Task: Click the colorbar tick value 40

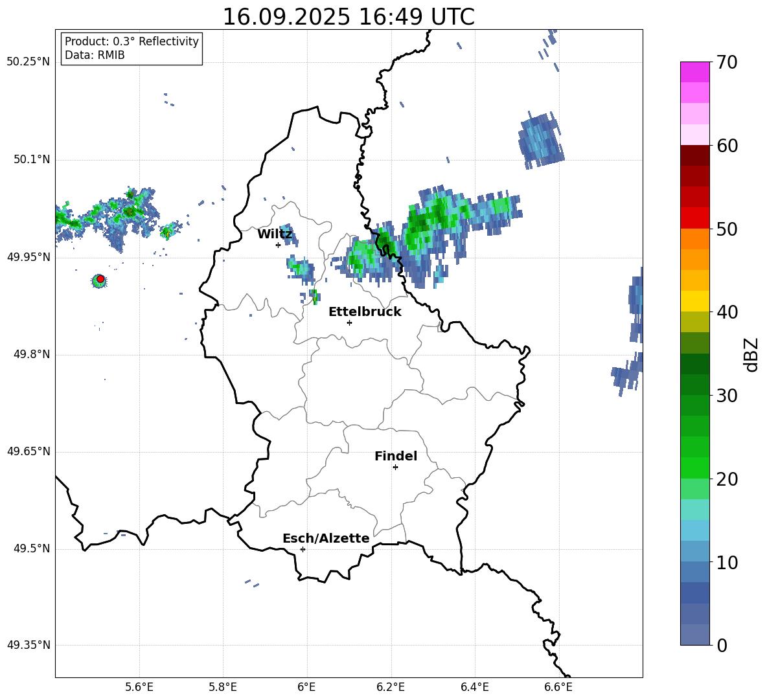Action: pyautogui.click(x=727, y=312)
